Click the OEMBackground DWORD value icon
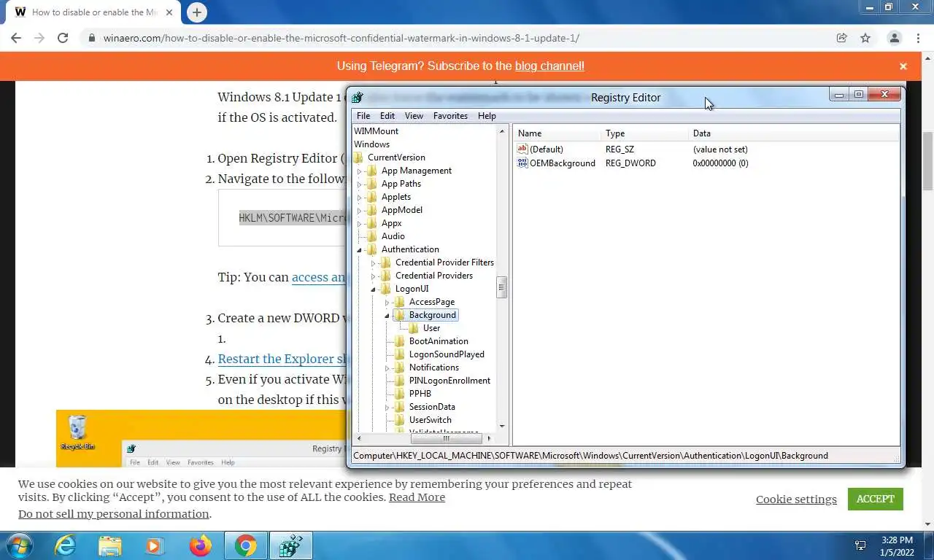The image size is (934, 560). click(x=522, y=163)
